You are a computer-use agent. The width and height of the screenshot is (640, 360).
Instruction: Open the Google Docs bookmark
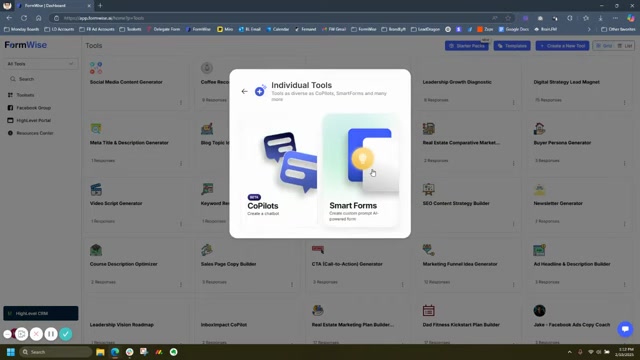(514, 29)
